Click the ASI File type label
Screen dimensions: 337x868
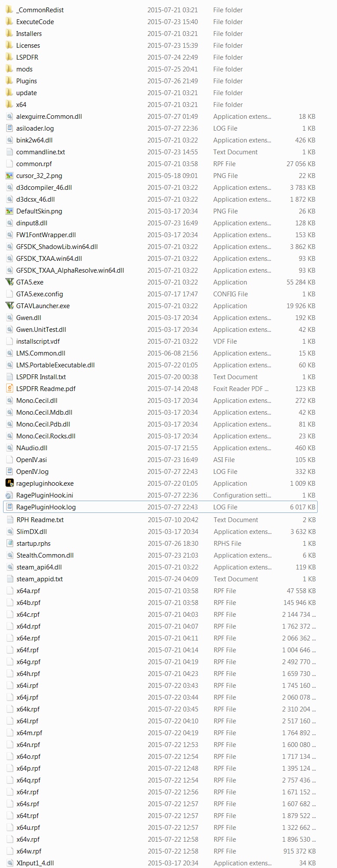tap(224, 460)
